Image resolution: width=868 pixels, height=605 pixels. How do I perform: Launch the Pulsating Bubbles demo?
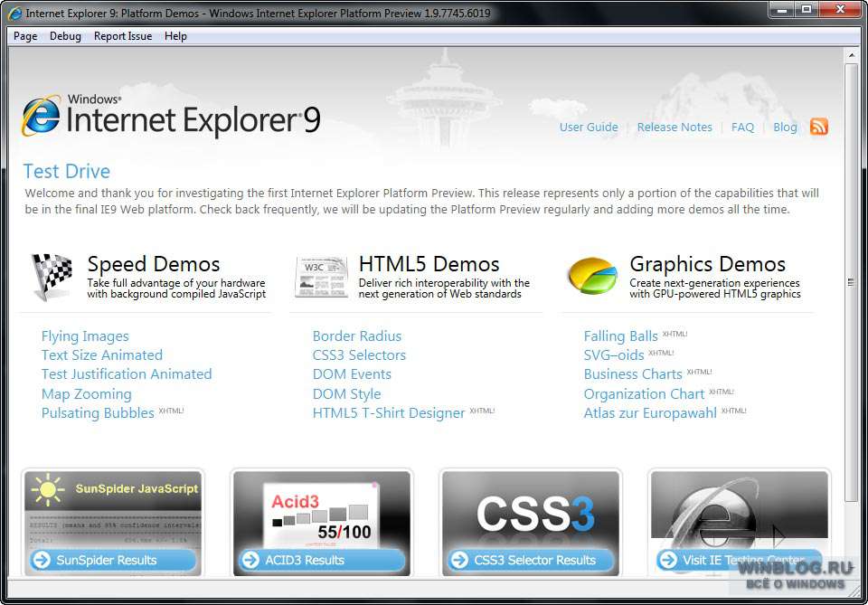pos(98,413)
